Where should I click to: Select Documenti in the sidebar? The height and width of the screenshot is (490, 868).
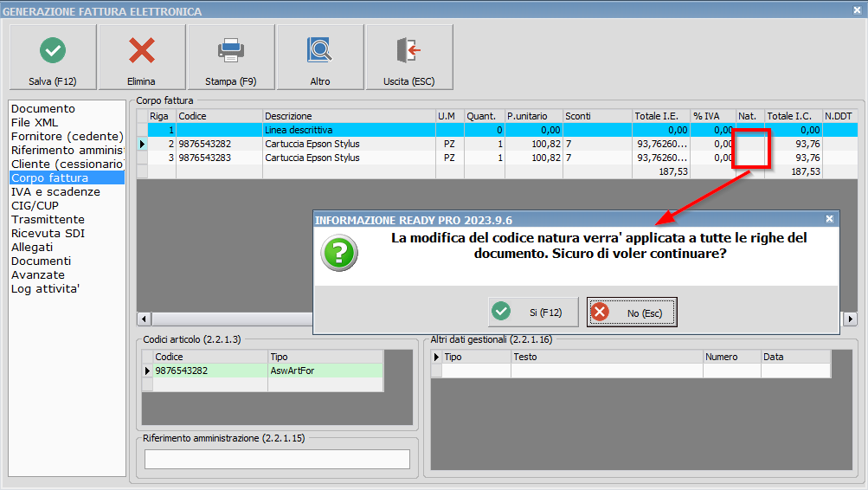41,261
